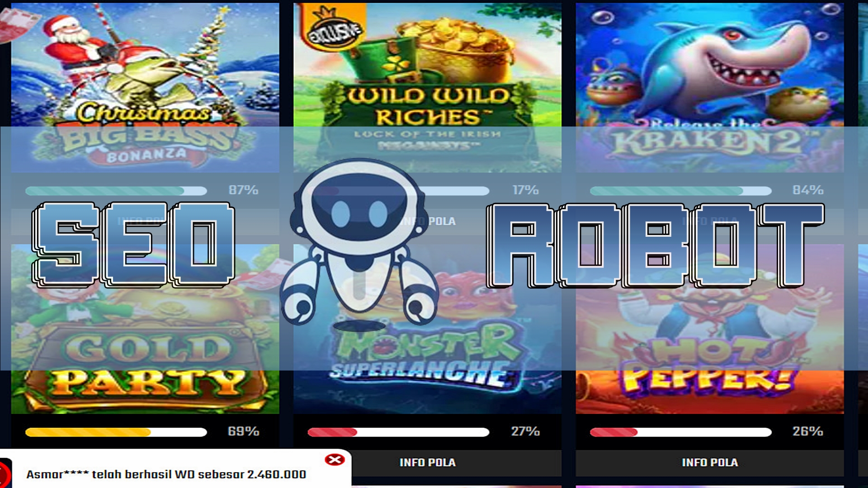Screen dimensions: 868x488
Task: Click the 27% percentage value
Action: click(x=525, y=432)
